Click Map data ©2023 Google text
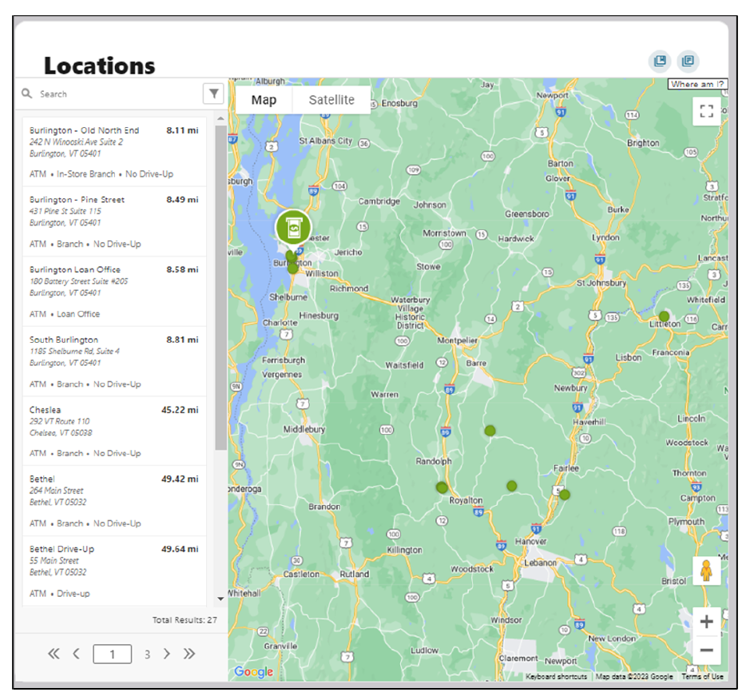 (634, 677)
